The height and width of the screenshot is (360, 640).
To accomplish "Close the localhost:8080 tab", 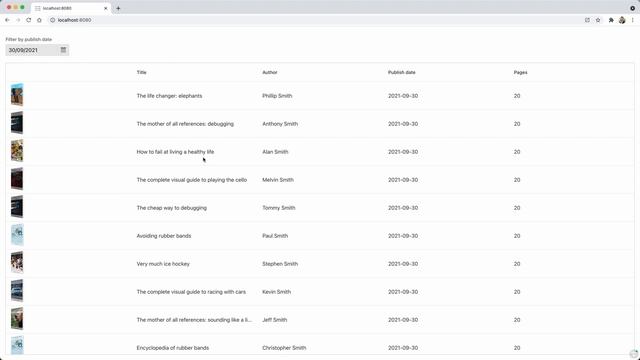I will coord(105,8).
